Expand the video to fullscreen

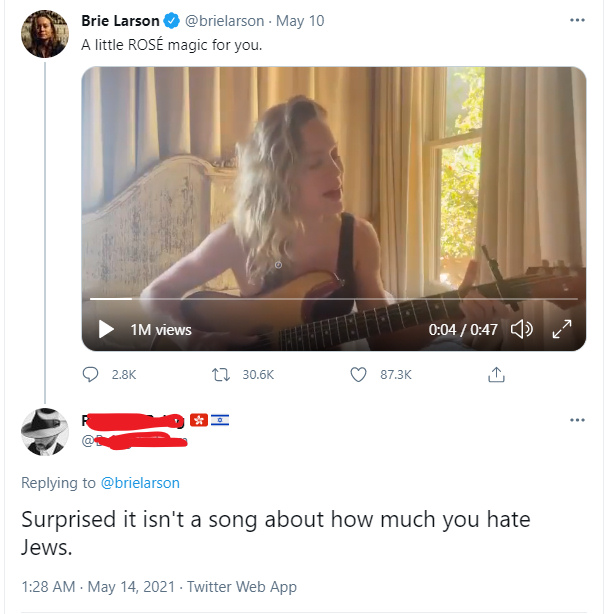tap(561, 329)
